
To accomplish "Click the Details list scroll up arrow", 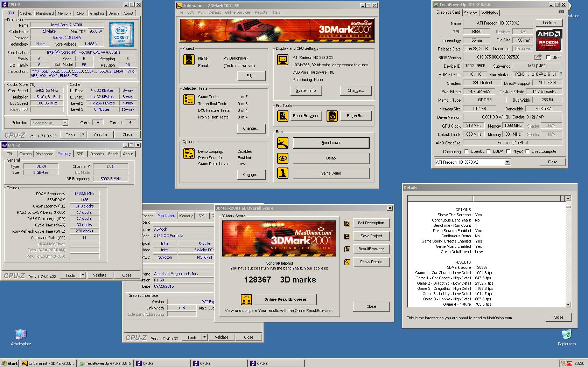I will click(x=568, y=198).
